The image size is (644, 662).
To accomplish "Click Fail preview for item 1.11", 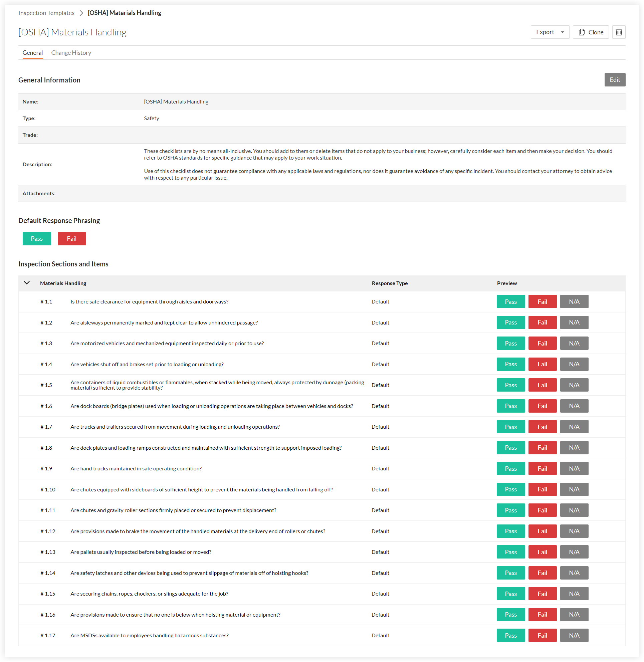I will click(542, 510).
